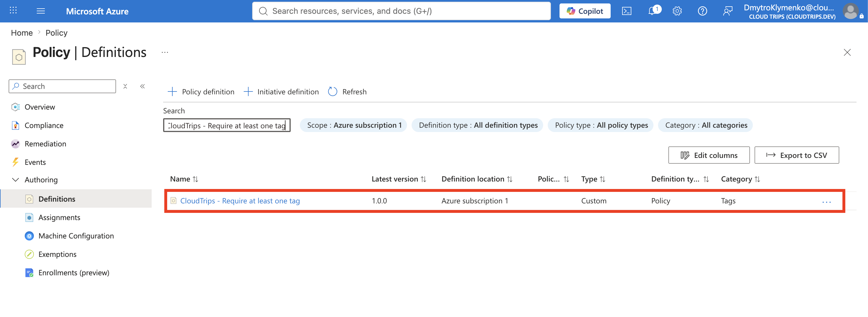Sort by the Latest version column

click(399, 179)
